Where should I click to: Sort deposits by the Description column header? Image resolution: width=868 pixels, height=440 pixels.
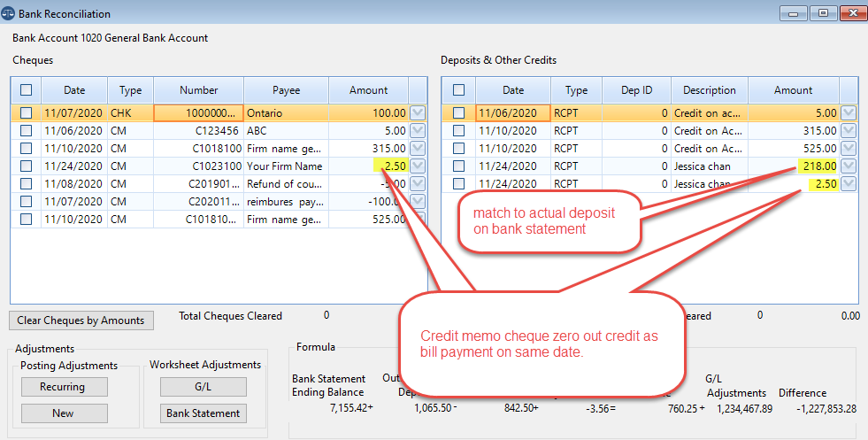[710, 90]
